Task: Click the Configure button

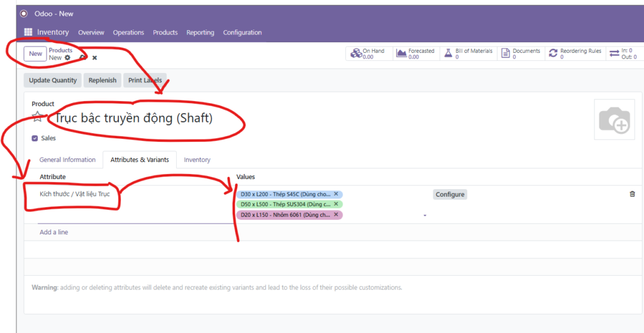Action: [450, 195]
